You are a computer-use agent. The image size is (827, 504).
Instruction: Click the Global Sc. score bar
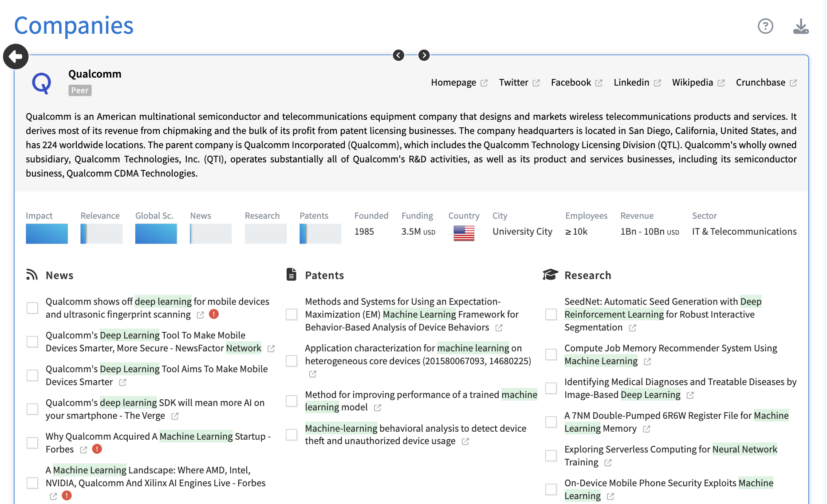pyautogui.click(x=156, y=233)
